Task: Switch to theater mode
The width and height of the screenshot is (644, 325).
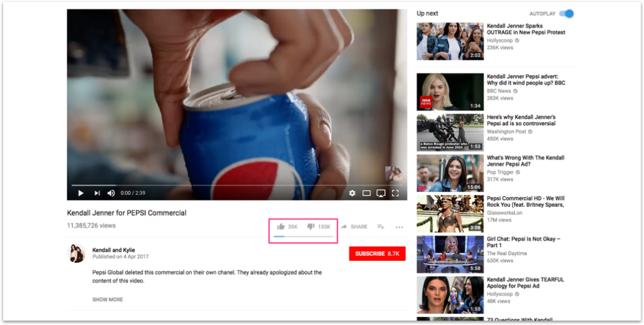Action: [x=367, y=193]
